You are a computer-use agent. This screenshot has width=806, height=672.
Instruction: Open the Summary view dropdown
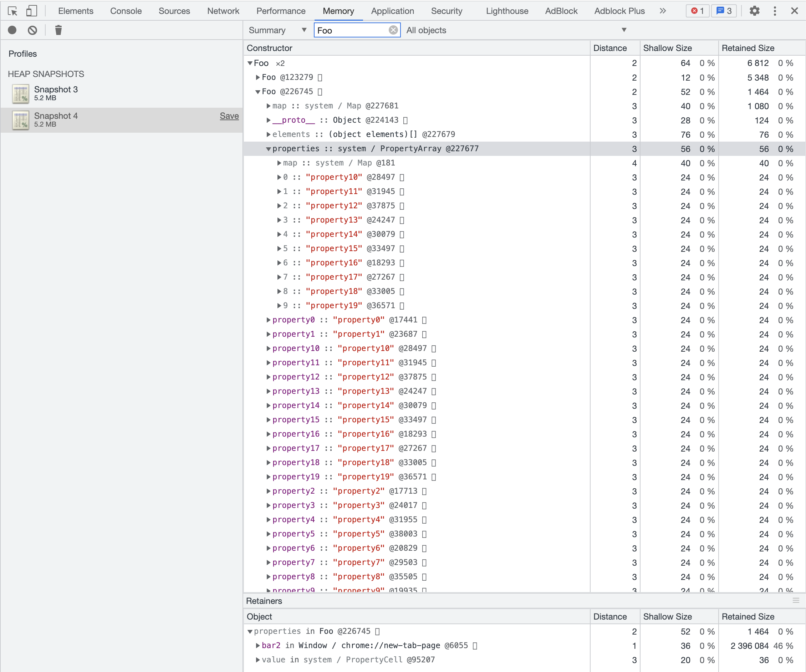[x=277, y=30]
